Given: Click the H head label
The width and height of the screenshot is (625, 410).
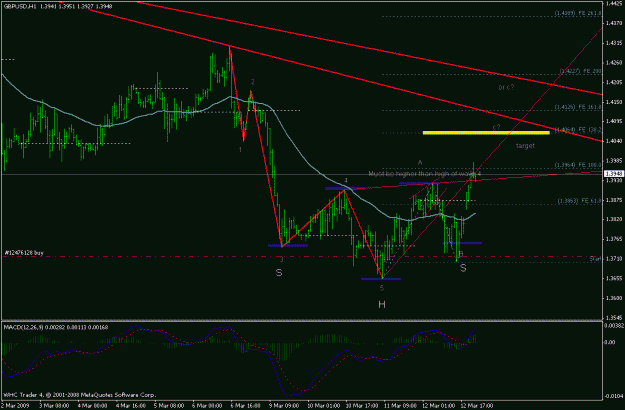Looking at the screenshot, I should click(382, 304).
